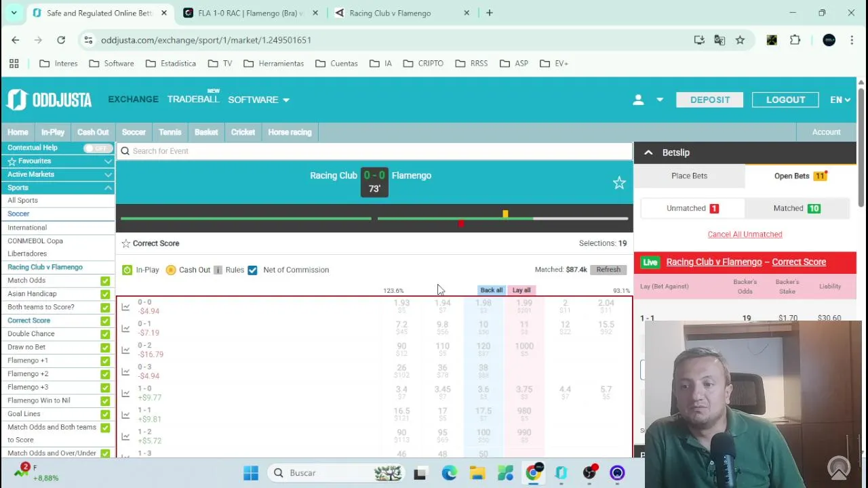Open Horse racing navigation item
868x488 pixels.
tap(290, 132)
